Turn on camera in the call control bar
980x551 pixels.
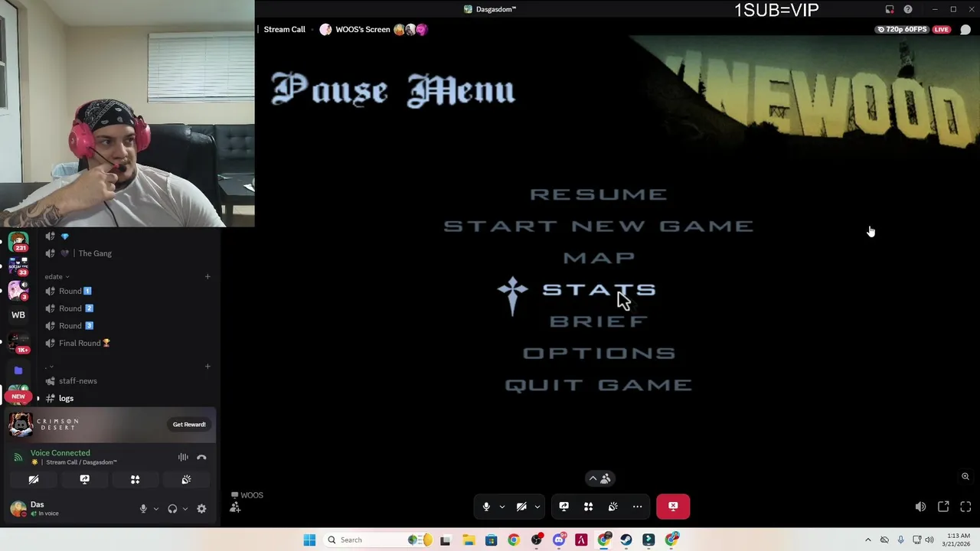pos(521,507)
